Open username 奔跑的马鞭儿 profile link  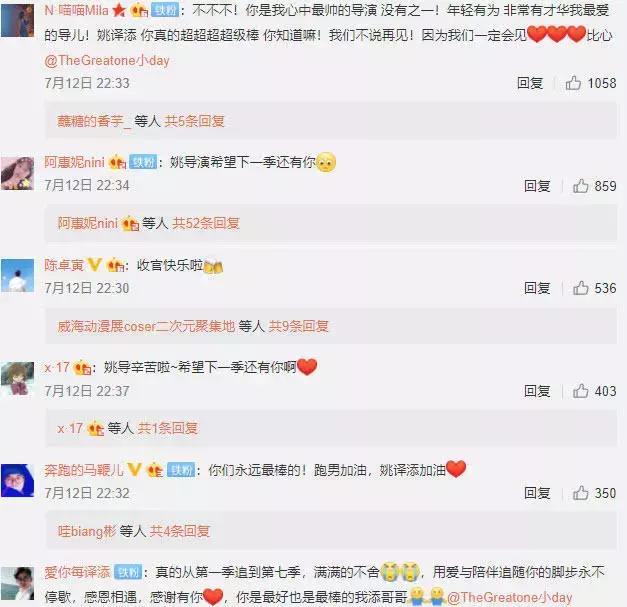pos(84,470)
